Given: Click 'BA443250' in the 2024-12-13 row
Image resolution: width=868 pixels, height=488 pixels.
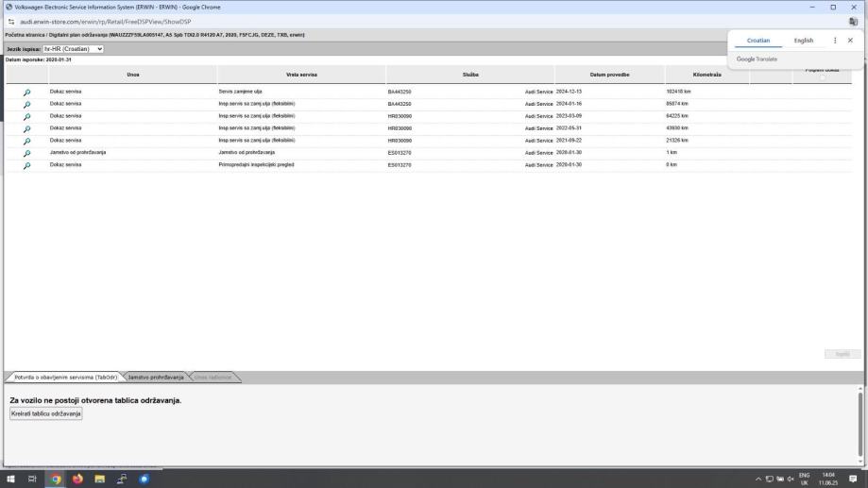Looking at the screenshot, I should click(400, 92).
